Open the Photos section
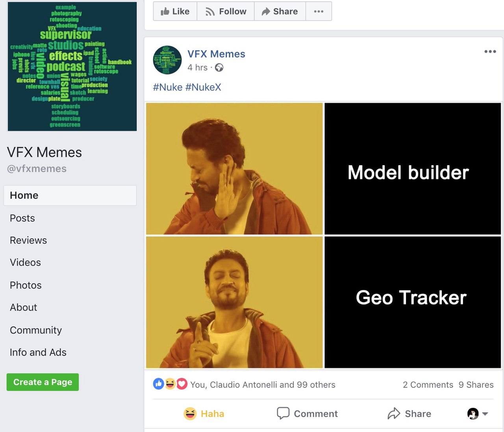Image resolution: width=504 pixels, height=432 pixels. pos(26,285)
